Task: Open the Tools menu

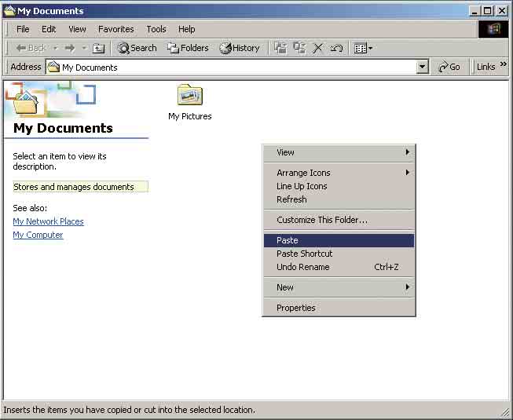Action: [156, 29]
